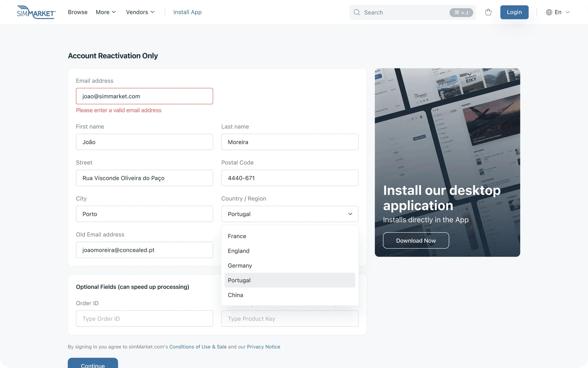Screen dimensions: 588x368
Task: Click the Last name field
Action: [x=290, y=142]
